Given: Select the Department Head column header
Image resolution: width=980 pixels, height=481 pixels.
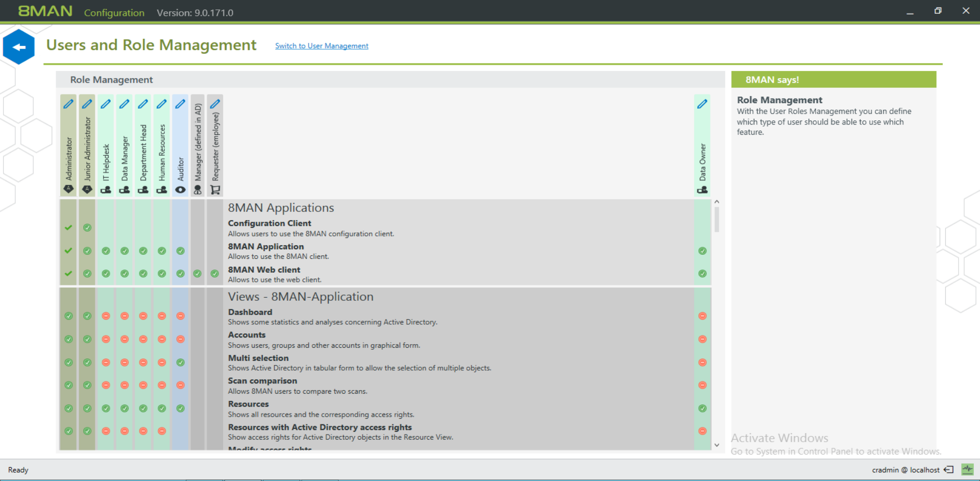Looking at the screenshot, I should click(x=143, y=146).
